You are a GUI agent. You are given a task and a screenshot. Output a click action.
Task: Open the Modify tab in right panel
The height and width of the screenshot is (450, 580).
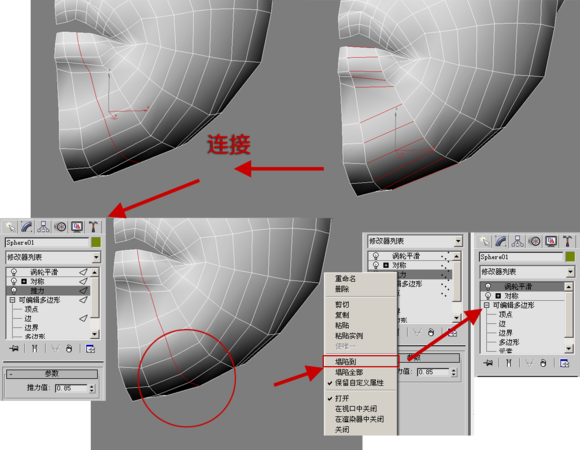pyautogui.click(x=500, y=241)
